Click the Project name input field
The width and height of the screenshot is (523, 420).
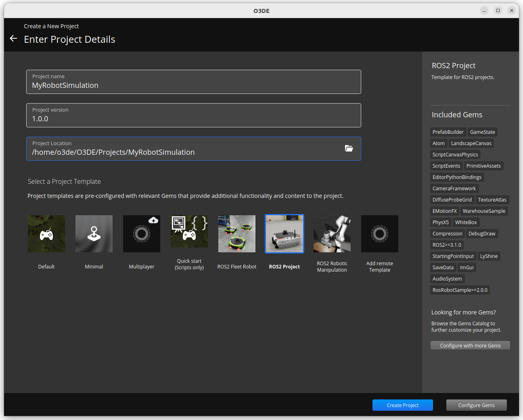click(194, 82)
